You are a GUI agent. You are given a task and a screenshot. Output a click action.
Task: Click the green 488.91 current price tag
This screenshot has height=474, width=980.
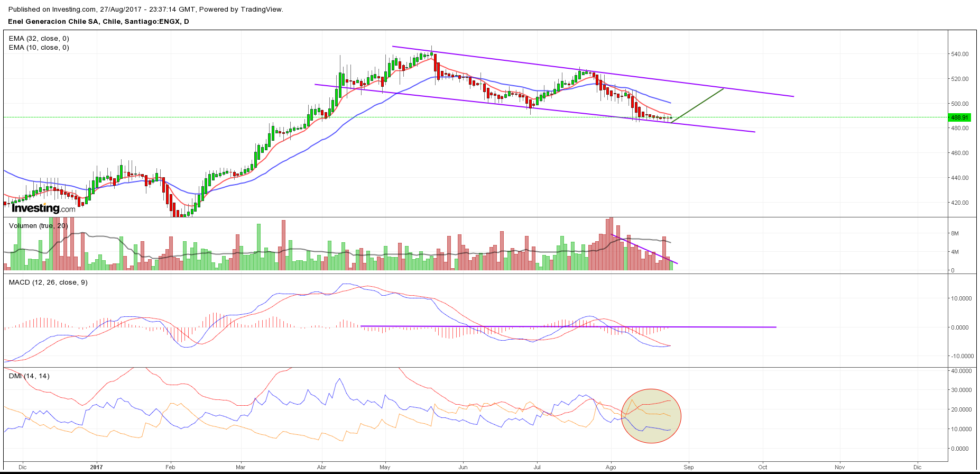(x=959, y=117)
